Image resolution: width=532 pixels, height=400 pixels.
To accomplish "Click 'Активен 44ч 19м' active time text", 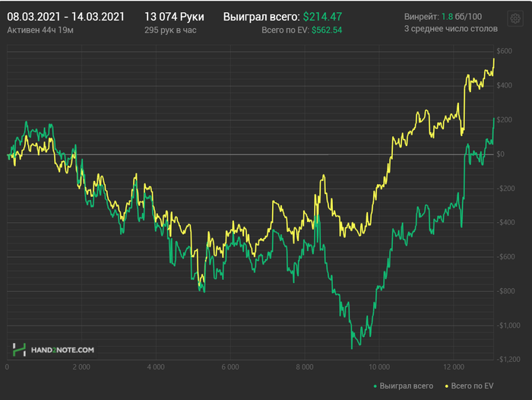I will [40, 30].
